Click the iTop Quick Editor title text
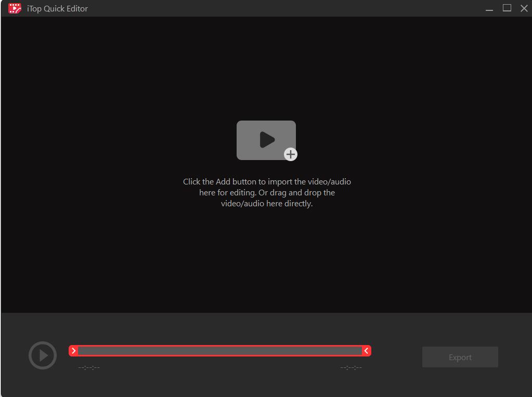This screenshot has width=532, height=397. tap(57, 9)
